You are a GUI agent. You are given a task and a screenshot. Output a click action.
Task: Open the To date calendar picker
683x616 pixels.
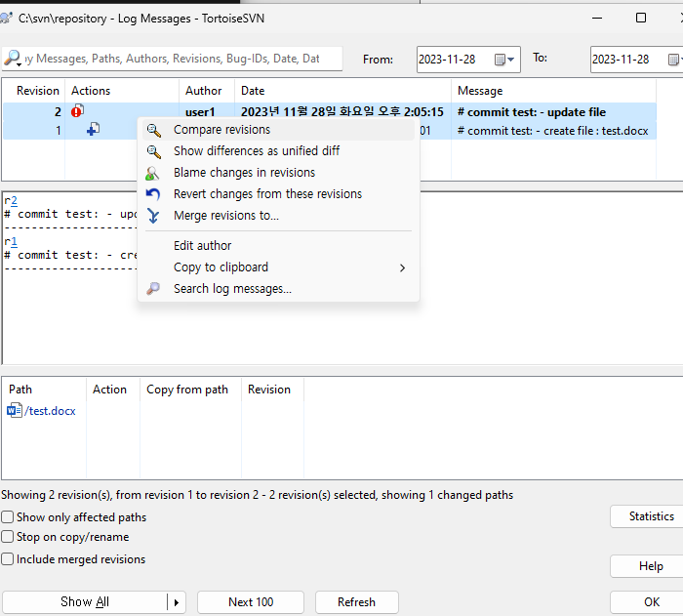click(x=675, y=60)
